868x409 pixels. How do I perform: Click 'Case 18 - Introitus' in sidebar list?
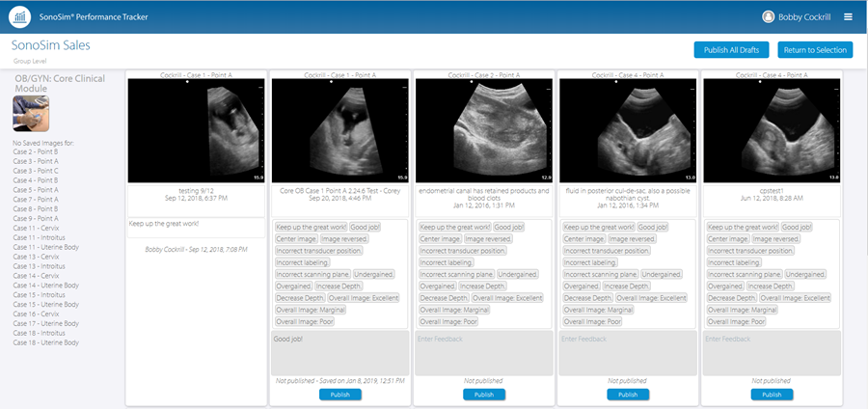point(39,333)
